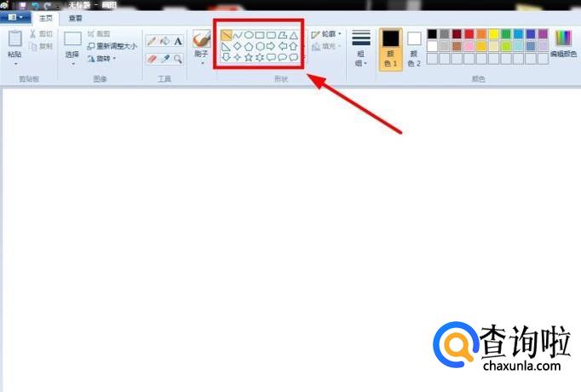Expand the shape Outline (轮廓) dropdown
This screenshot has height=392, width=581.
click(327, 35)
